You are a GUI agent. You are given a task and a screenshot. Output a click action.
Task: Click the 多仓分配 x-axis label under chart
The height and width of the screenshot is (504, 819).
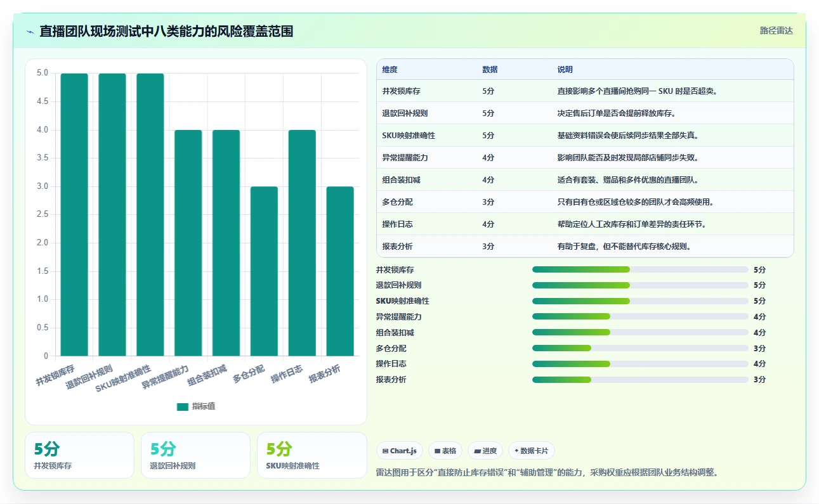(249, 373)
